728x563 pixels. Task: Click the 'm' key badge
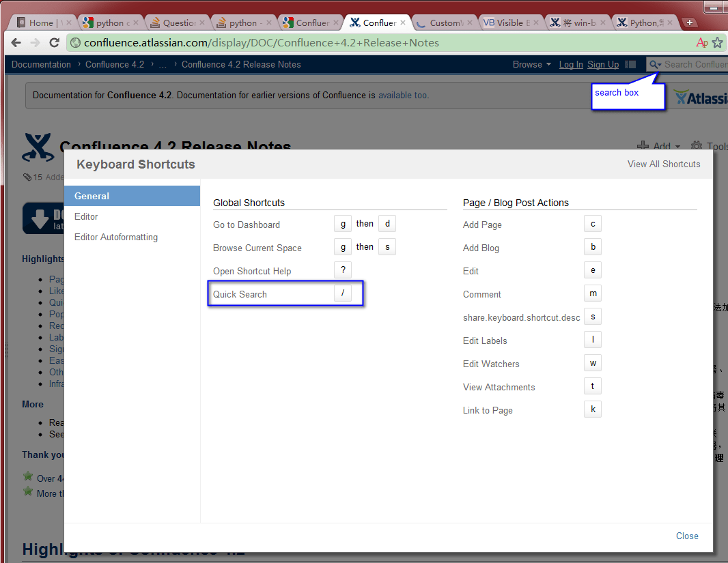pyautogui.click(x=592, y=293)
